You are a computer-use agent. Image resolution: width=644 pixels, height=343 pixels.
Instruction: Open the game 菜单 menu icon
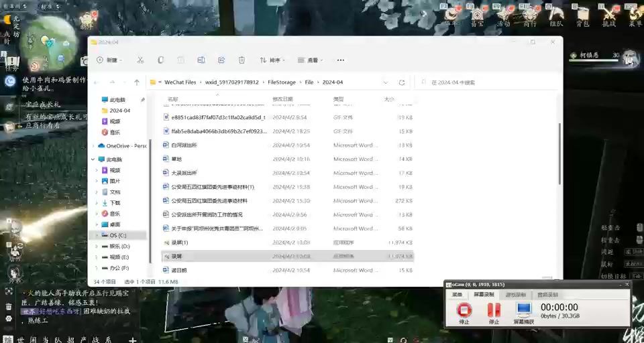click(x=635, y=15)
